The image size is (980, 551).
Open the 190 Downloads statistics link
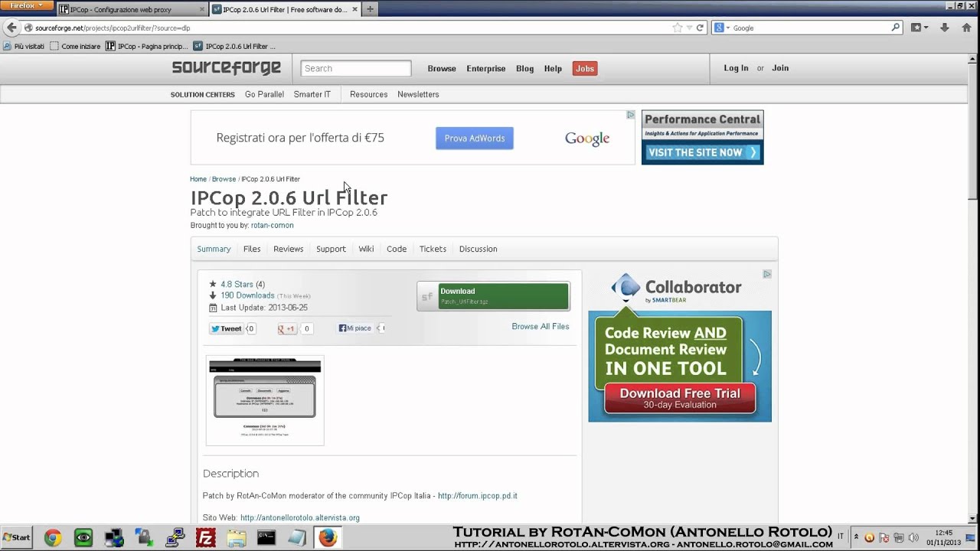point(247,295)
